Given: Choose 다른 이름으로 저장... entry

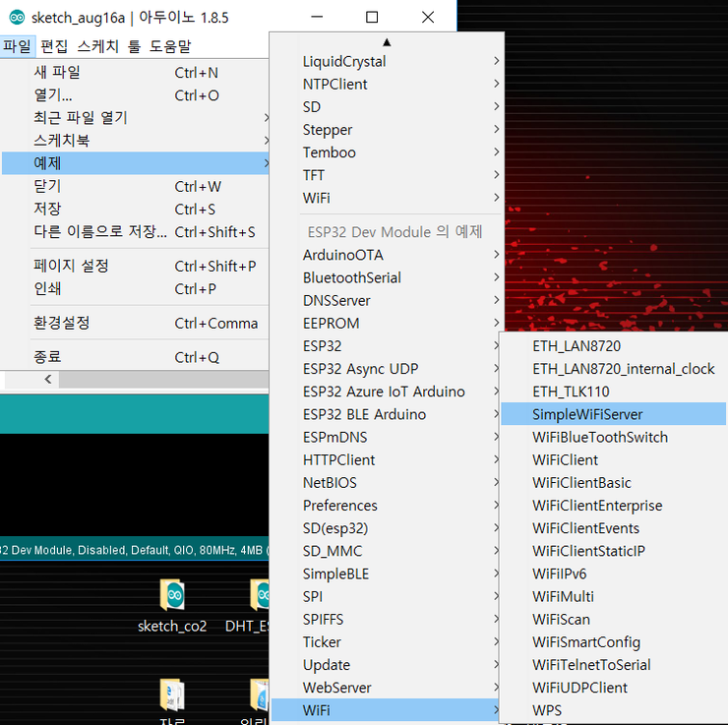Looking at the screenshot, I should tap(136, 231).
